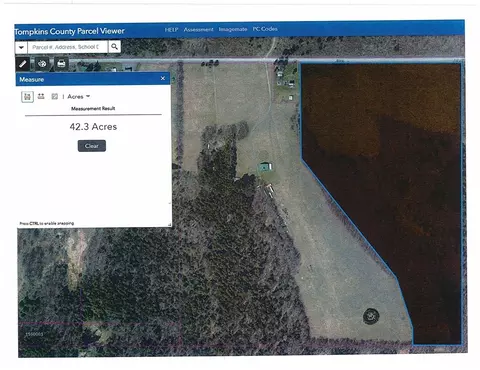This screenshot has width=480, height=370.
Task: Select the area measurement tool
Action: pyautogui.click(x=27, y=97)
